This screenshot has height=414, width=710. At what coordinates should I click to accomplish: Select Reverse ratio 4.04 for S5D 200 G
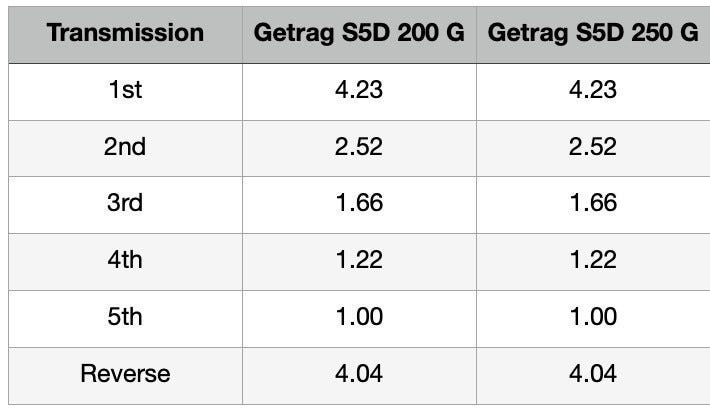click(359, 375)
